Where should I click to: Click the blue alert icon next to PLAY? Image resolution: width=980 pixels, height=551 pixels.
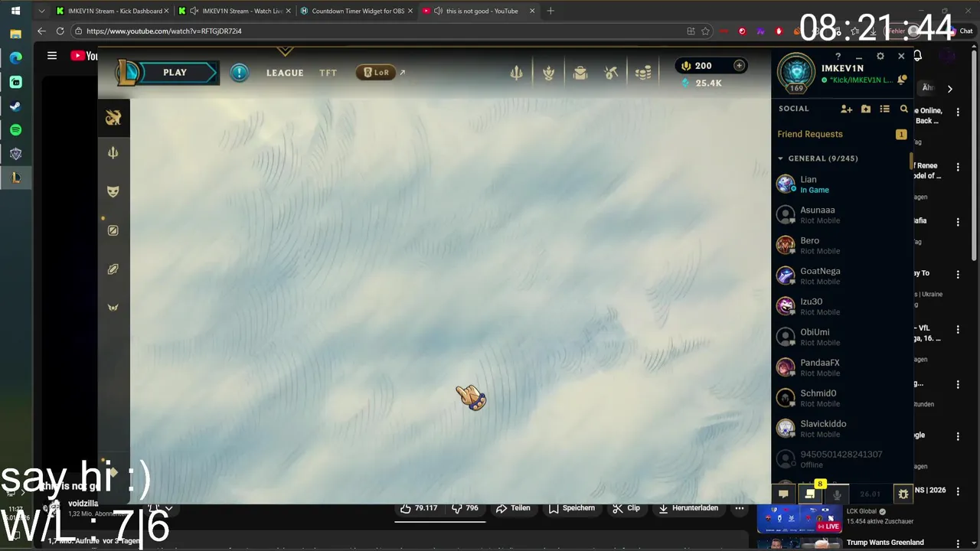240,73
